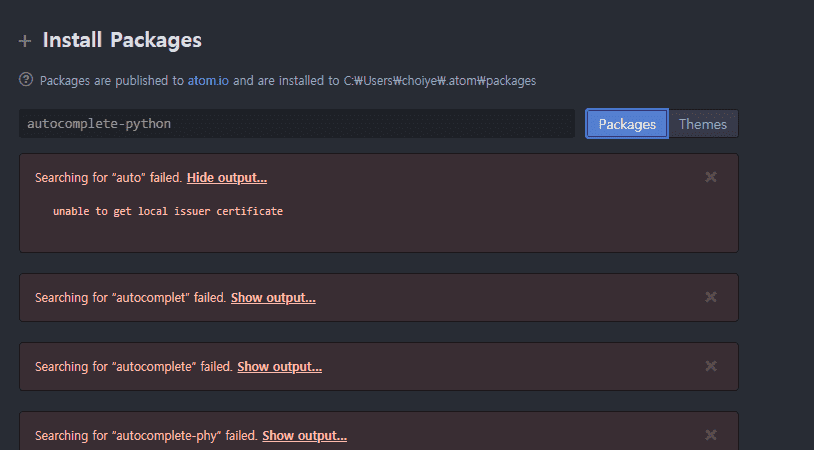This screenshot has width=814, height=450.
Task: Click the question mark help icon
Action: click(26, 80)
